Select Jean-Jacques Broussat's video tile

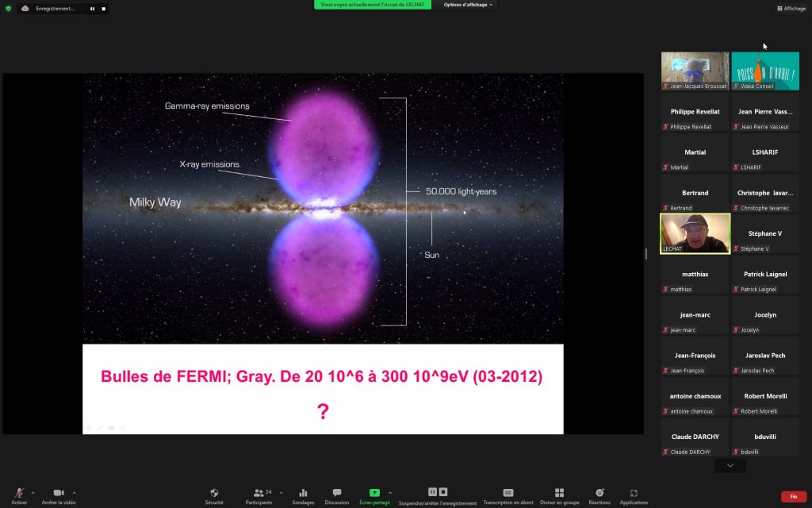point(695,71)
